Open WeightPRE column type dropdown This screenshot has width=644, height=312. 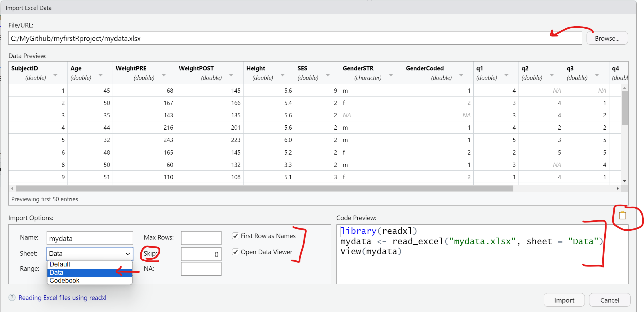tap(164, 75)
